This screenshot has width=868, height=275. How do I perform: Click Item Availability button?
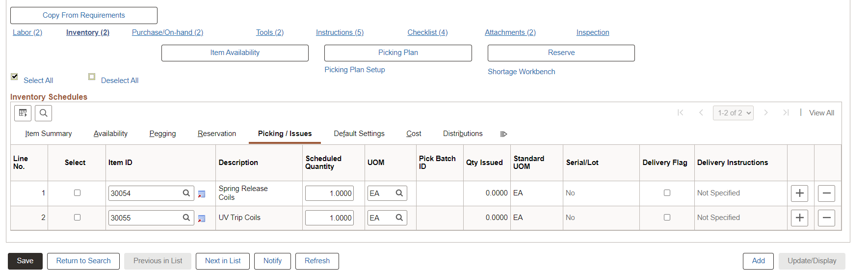235,53
